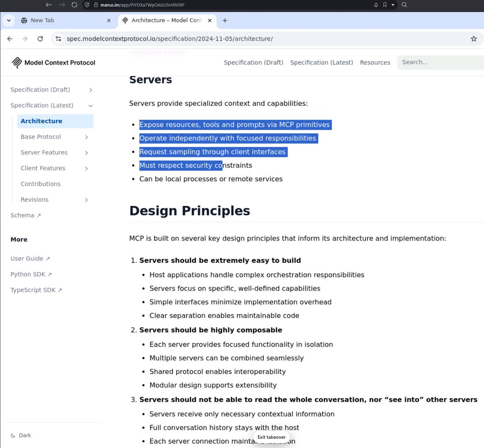Viewport: 484px width, 448px height.
Task: Click text 'Expose resources, tools and prompts via MCP primitives'
Action: 235,125
